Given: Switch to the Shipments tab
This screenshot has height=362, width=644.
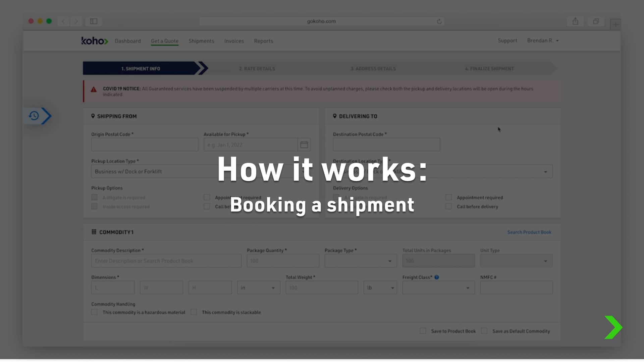Looking at the screenshot, I should pos(201,41).
